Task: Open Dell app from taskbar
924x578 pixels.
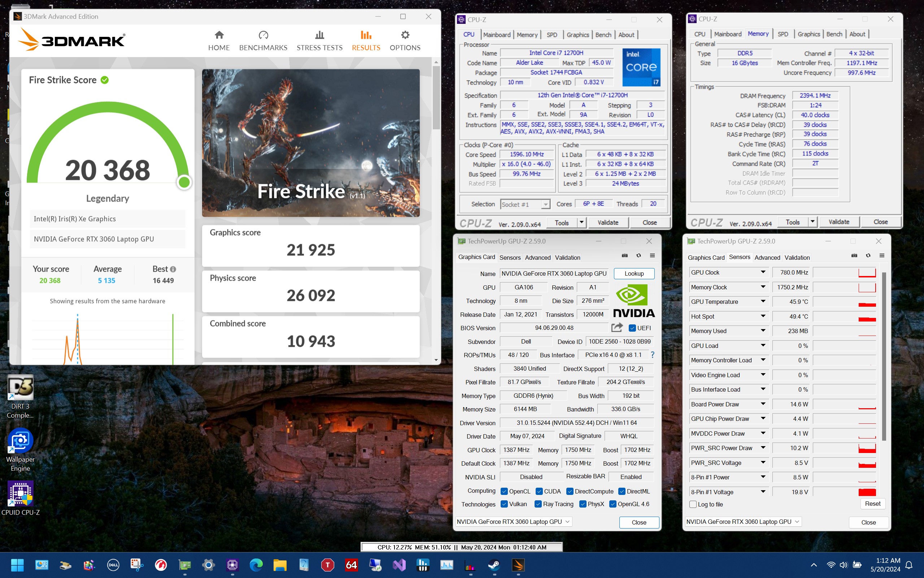Action: (113, 565)
